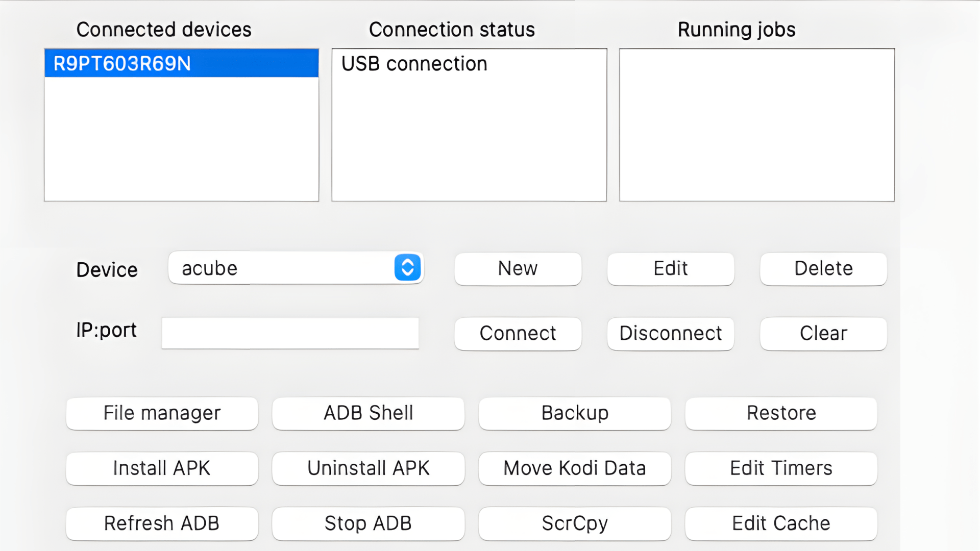980x551 pixels.
Task: Click into the IP:port input field
Action: pyautogui.click(x=290, y=333)
